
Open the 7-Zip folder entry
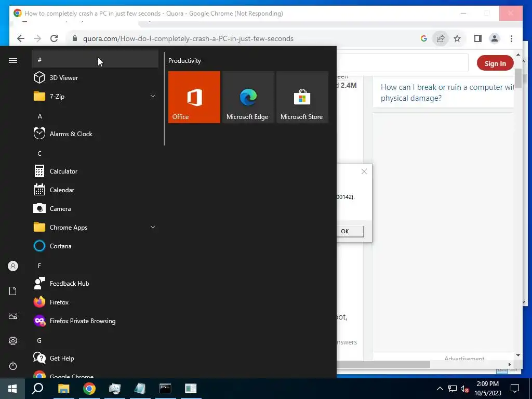(95, 96)
